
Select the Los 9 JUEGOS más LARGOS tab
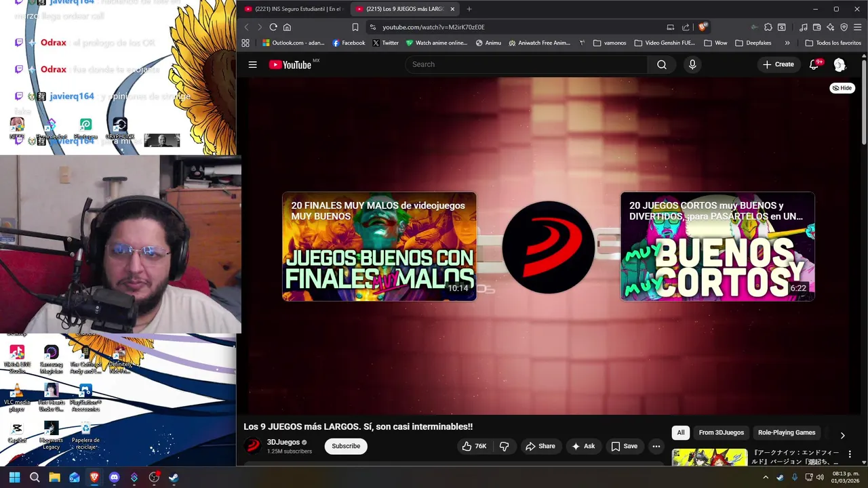click(x=405, y=9)
